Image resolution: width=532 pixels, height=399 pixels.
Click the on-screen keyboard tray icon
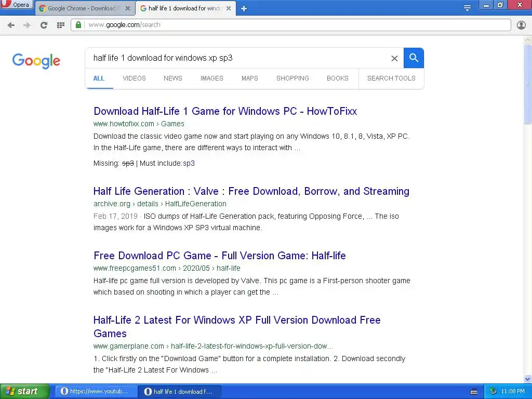[x=474, y=392]
